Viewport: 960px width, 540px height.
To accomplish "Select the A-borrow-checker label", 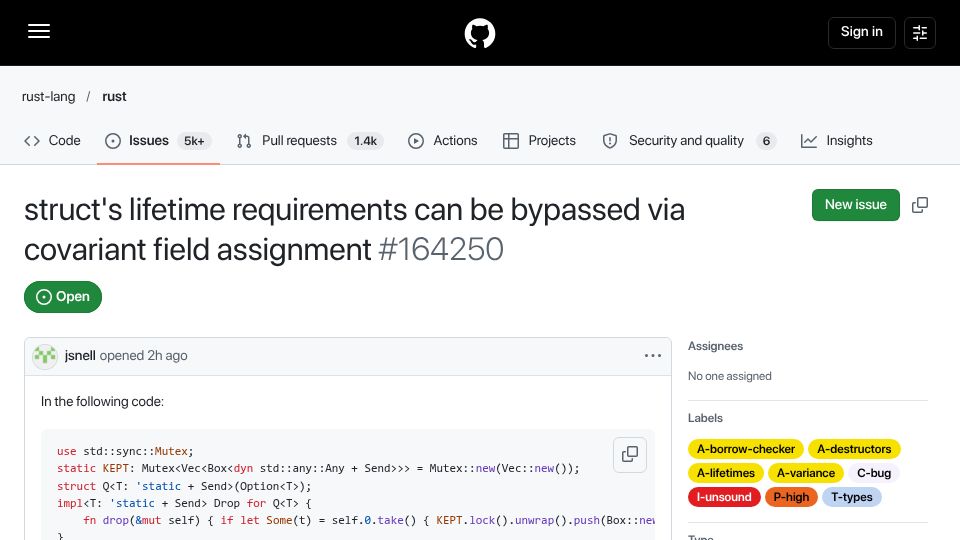I will [x=746, y=449].
